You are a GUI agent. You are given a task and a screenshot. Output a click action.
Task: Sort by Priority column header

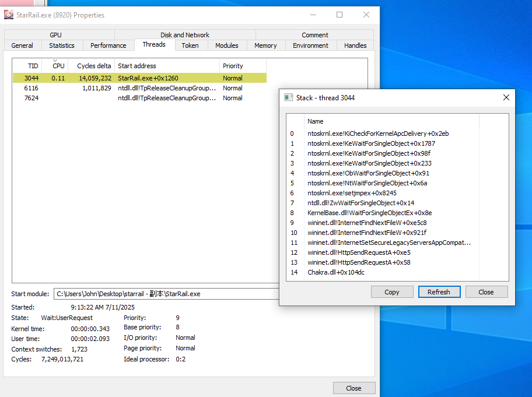(243, 66)
